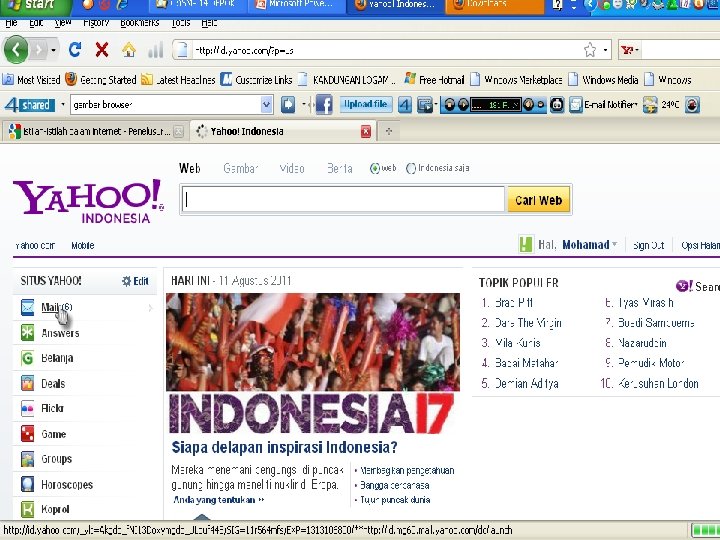720x540 pixels.
Task: Open the Flickr icon in sidebar
Action: [28, 408]
